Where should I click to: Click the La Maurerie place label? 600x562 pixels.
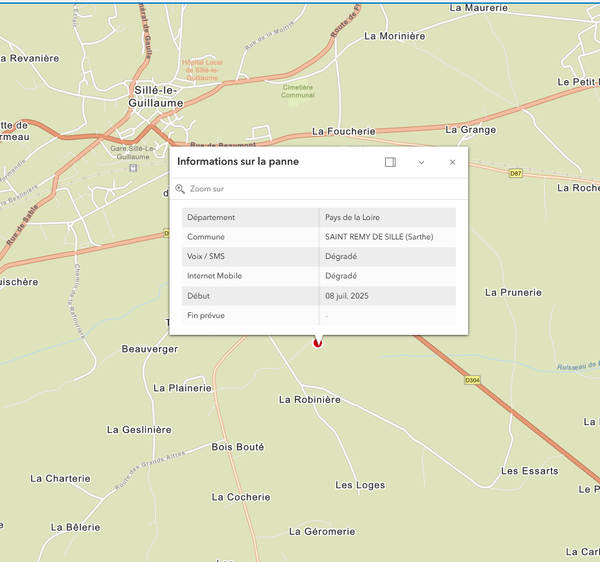[479, 8]
